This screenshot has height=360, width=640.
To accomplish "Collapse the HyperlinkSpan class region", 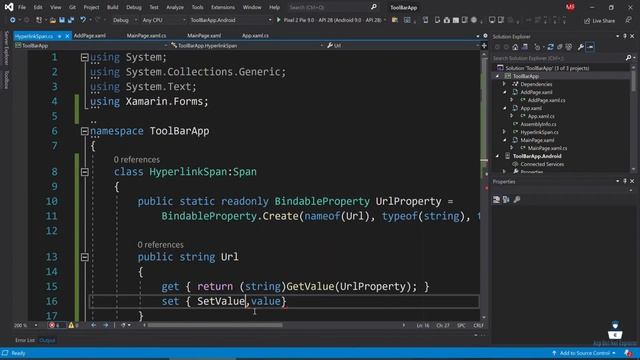I will [x=84, y=172].
